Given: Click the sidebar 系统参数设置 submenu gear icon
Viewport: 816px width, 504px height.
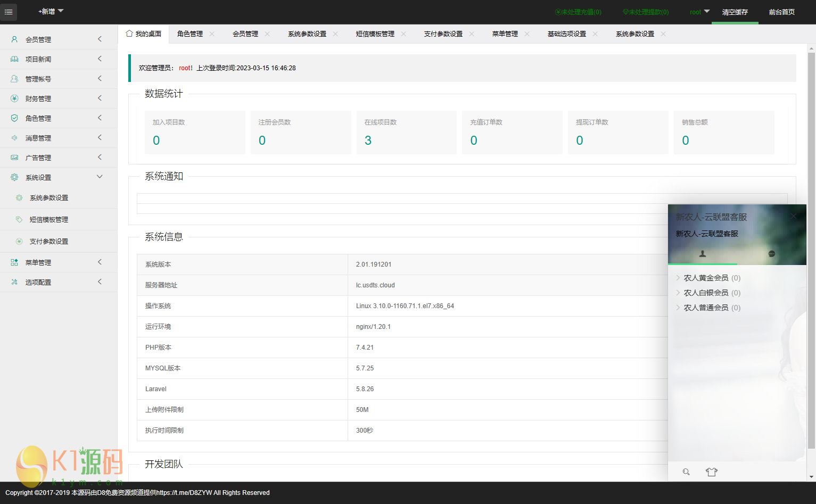Looking at the screenshot, I should (x=19, y=197).
